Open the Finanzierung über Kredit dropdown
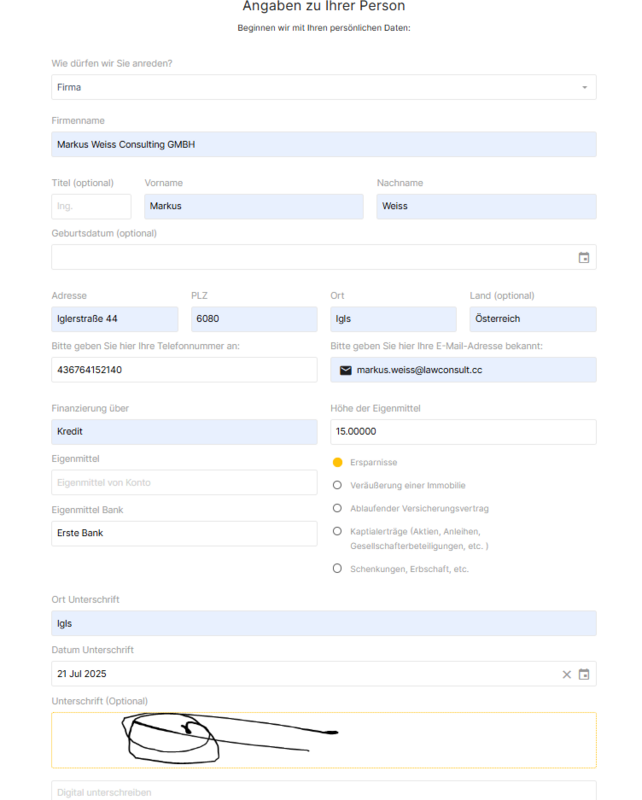 (x=184, y=432)
